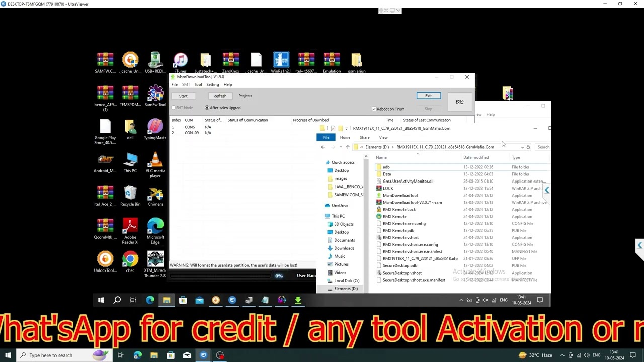Screen dimensions: 644x362
Task: Select RMX Remote Lock file
Action: pos(399,209)
